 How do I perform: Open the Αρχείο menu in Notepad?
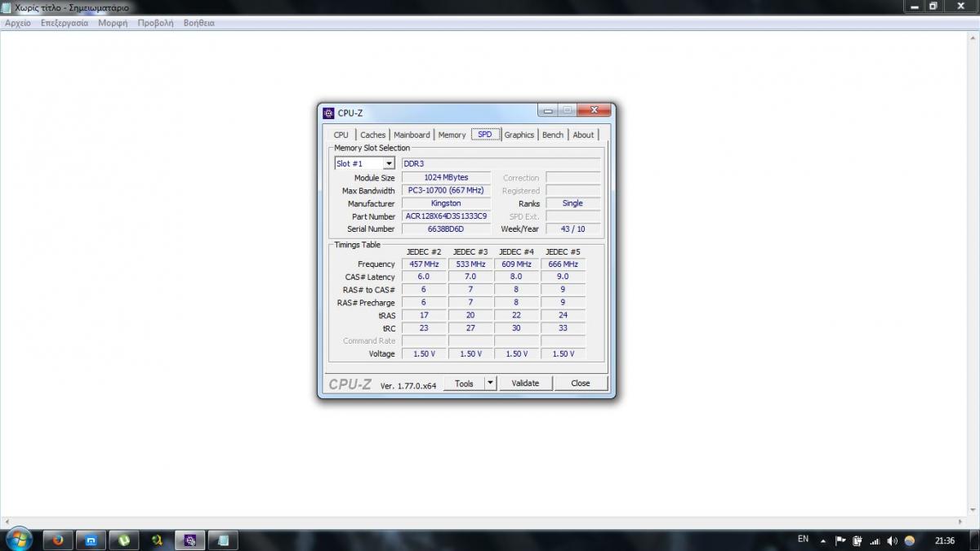(18, 23)
